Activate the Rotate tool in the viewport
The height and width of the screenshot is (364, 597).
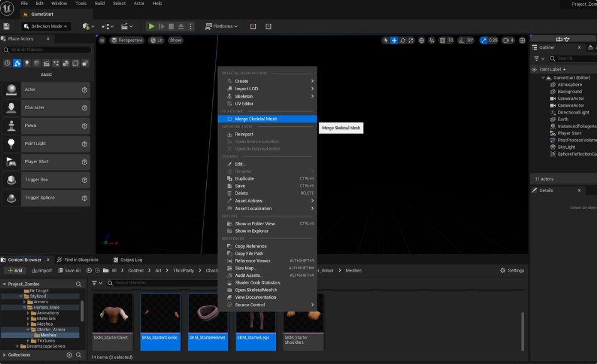point(403,41)
